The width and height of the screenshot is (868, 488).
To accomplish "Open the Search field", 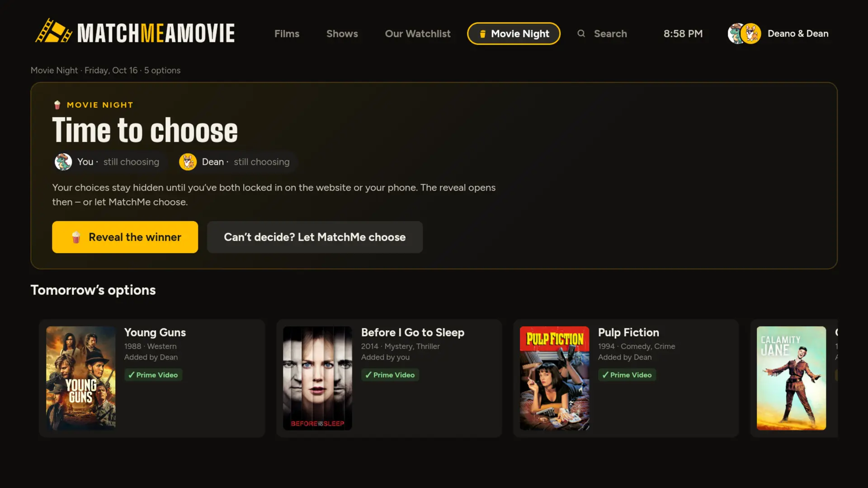I will 602,33.
